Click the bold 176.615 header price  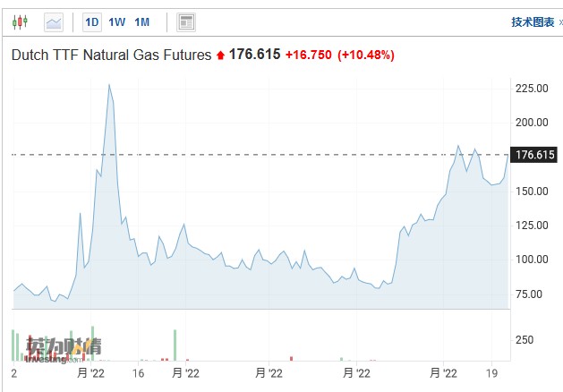(254, 55)
